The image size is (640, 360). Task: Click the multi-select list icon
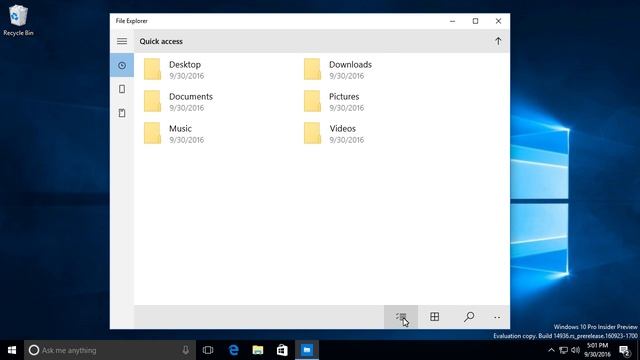401,317
